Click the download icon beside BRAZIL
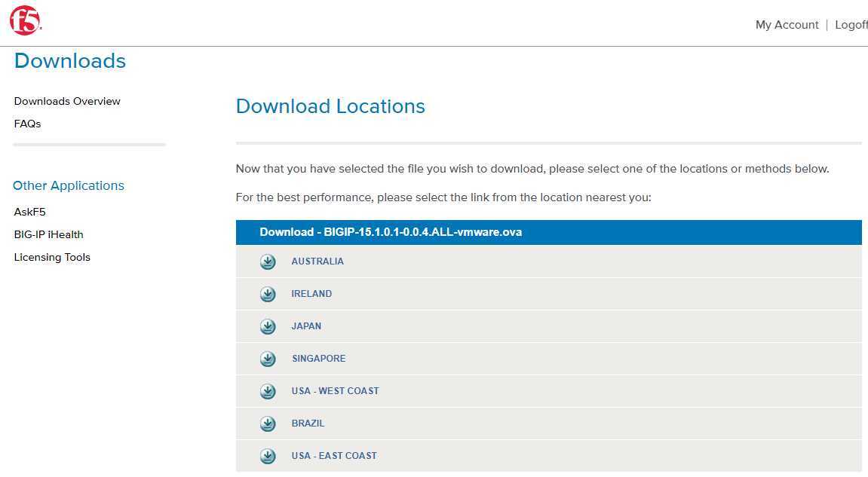Image resolution: width=868 pixels, height=477 pixels. (268, 424)
